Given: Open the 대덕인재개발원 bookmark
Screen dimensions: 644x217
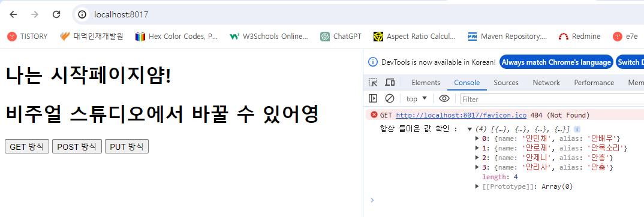Looking at the screenshot, I should [91, 37].
